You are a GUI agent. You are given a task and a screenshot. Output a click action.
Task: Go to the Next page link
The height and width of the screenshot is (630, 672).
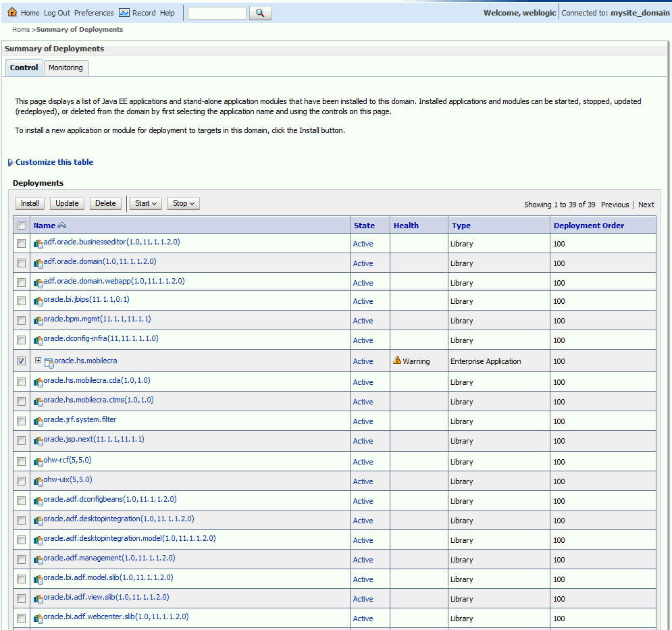[x=646, y=205]
